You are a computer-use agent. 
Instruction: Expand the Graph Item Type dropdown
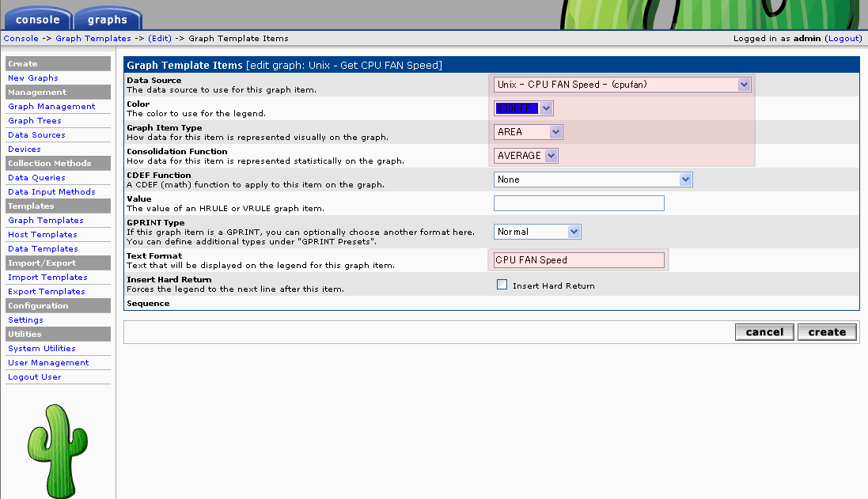[x=528, y=132]
